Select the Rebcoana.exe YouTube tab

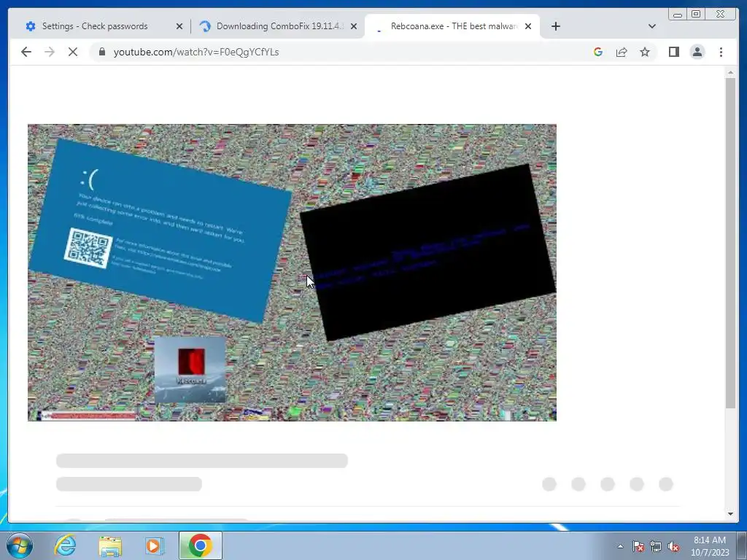pyautogui.click(x=452, y=26)
